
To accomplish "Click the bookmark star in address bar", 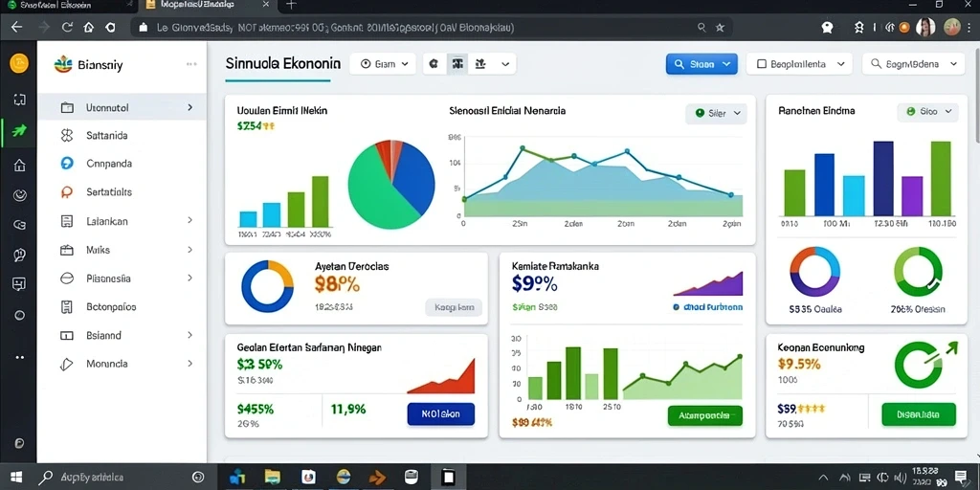I will [x=720, y=28].
